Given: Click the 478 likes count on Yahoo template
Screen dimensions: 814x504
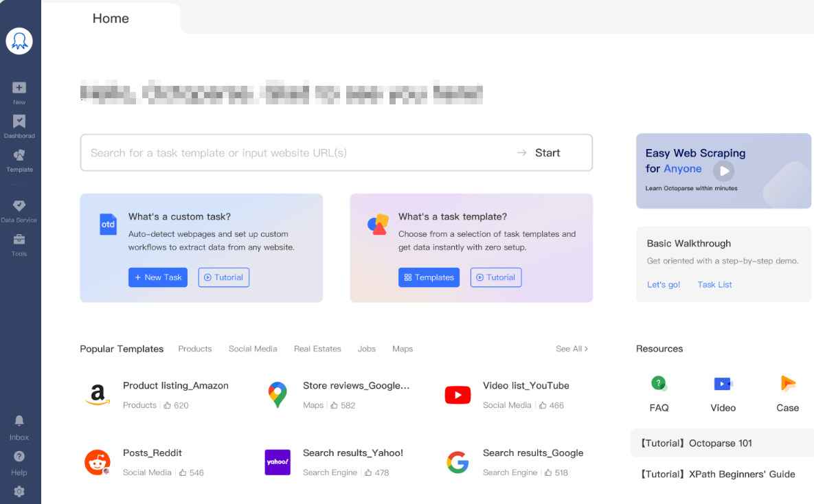Looking at the screenshot, I should (x=377, y=473).
